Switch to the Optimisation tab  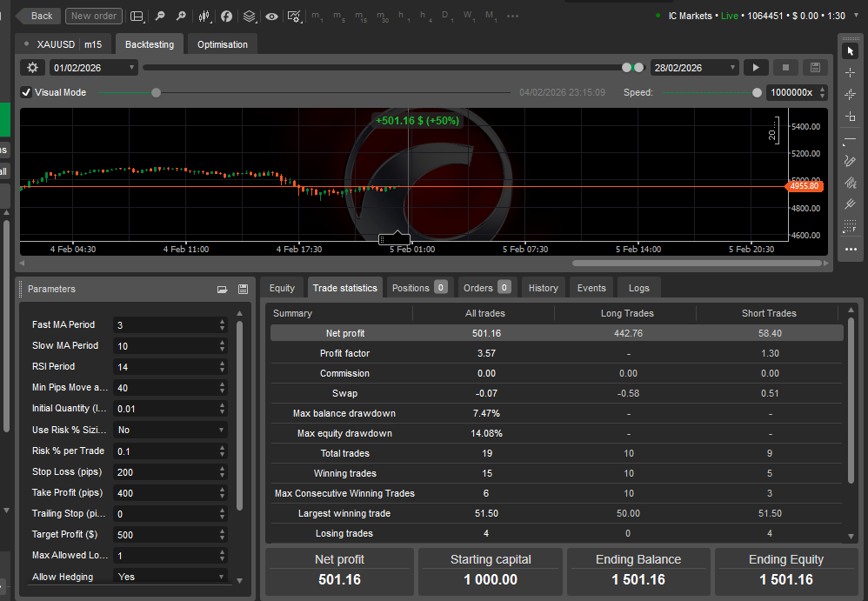click(x=222, y=44)
